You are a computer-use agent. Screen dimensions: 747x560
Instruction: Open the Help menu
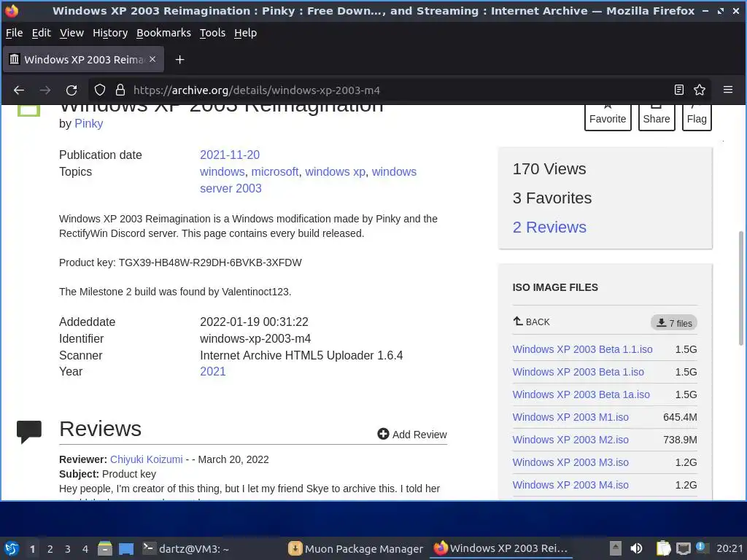245,33
